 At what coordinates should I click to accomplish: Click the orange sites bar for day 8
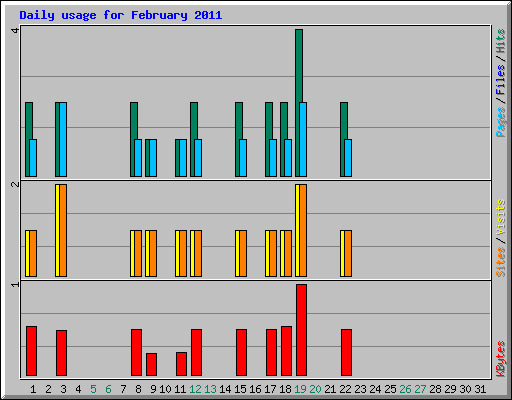[138, 253]
